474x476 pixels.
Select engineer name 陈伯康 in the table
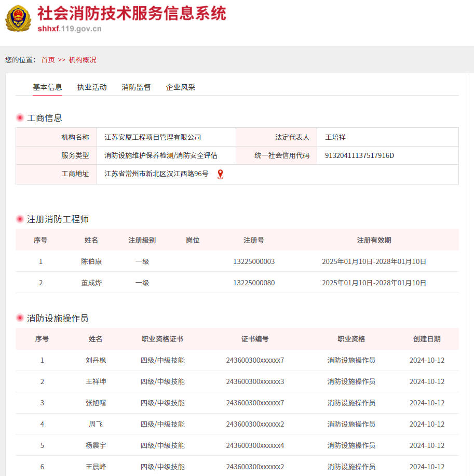tap(91, 261)
